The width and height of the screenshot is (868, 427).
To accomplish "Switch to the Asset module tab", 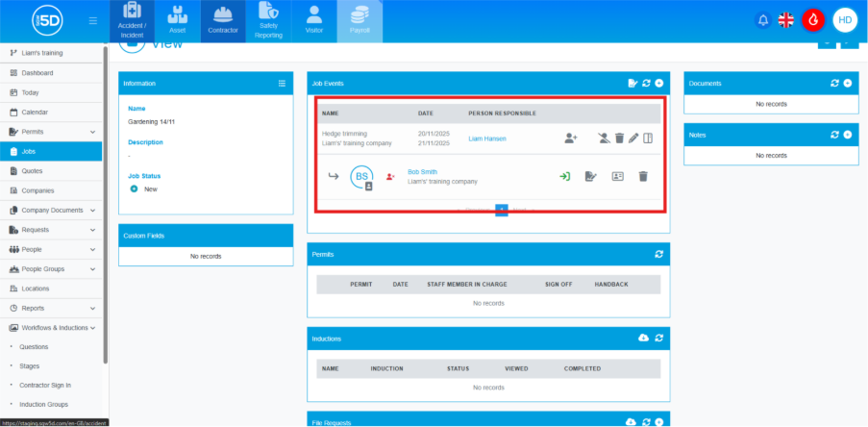I will tap(177, 21).
